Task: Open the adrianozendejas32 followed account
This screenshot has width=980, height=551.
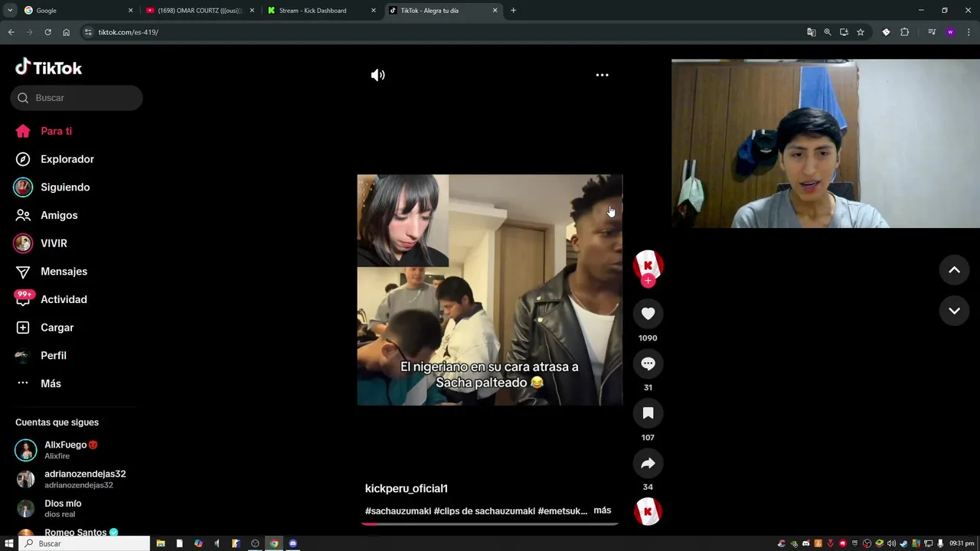Action: [x=70, y=479]
